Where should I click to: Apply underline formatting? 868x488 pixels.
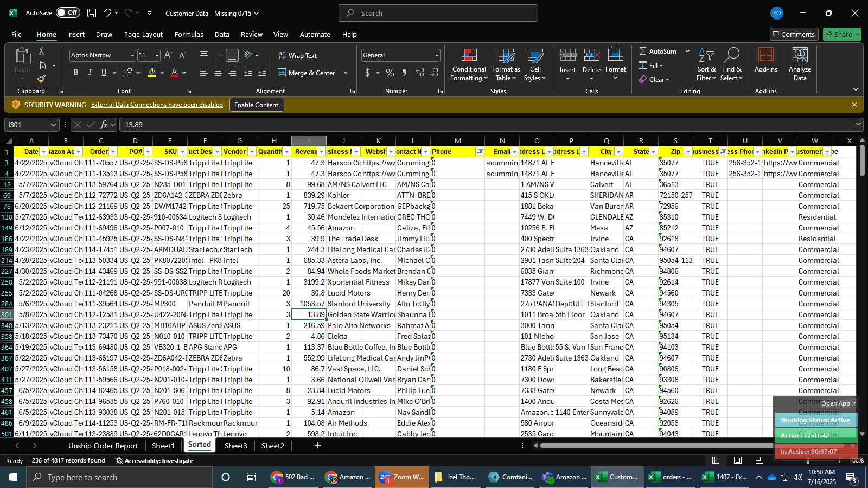pos(104,73)
